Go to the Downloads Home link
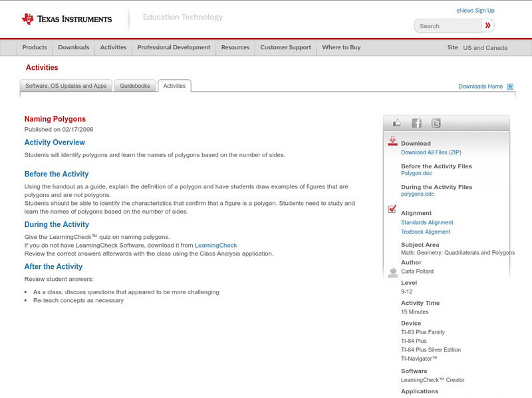This screenshot has width=532, height=398. pyautogui.click(x=480, y=87)
